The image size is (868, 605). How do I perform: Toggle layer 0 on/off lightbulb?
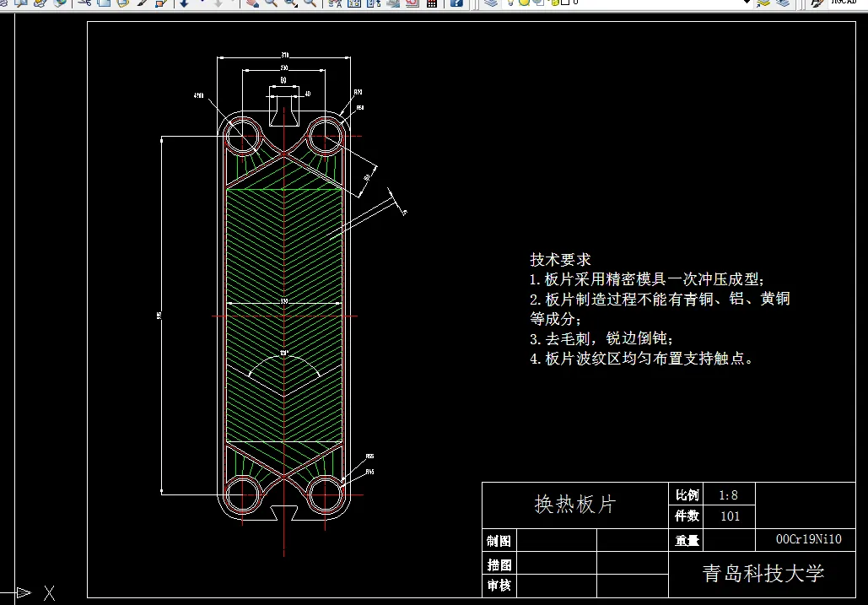(x=510, y=3)
